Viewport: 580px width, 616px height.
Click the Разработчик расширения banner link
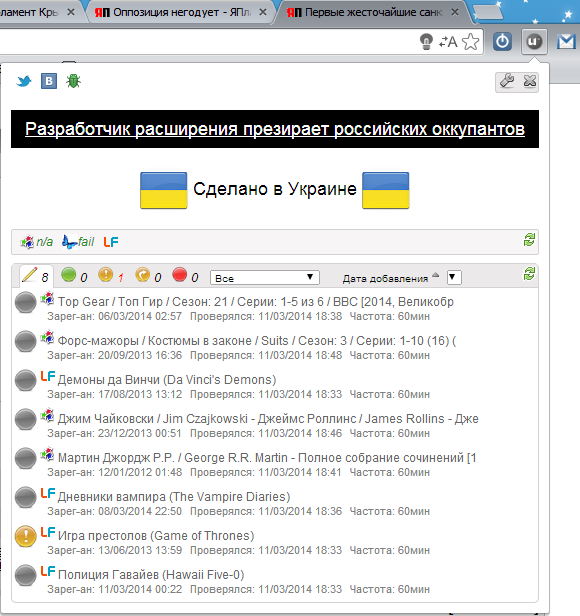[275, 129]
